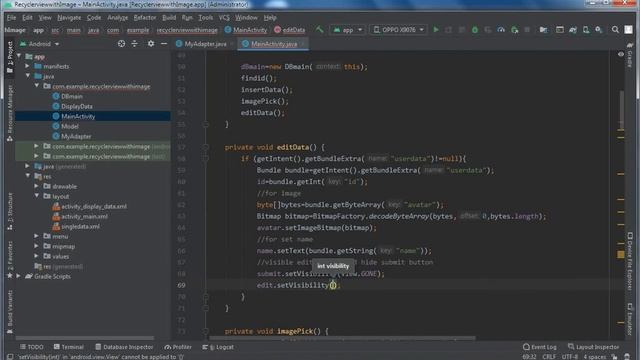Expand the drawable folder
640x360 pixels.
pos(36,186)
